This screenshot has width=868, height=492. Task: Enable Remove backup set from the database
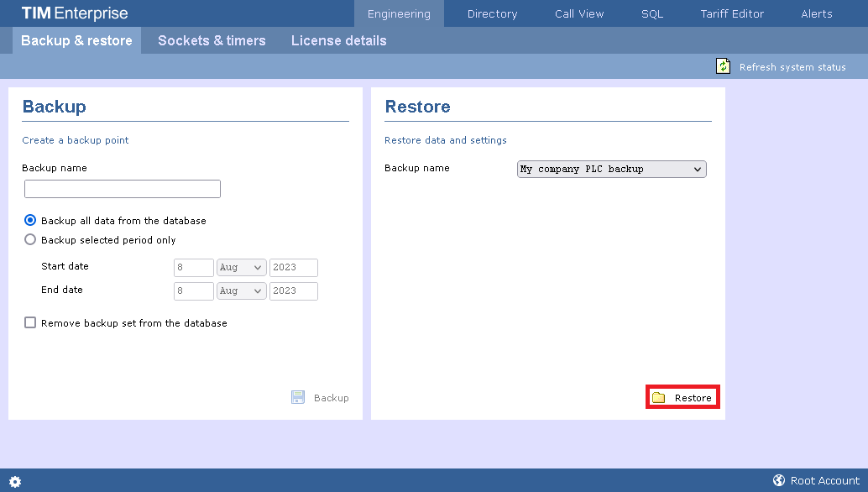(x=31, y=322)
